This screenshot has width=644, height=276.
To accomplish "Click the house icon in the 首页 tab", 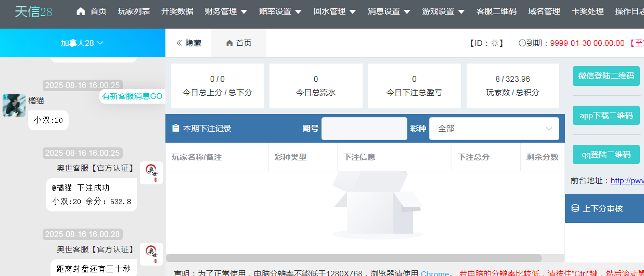I will pos(229,43).
